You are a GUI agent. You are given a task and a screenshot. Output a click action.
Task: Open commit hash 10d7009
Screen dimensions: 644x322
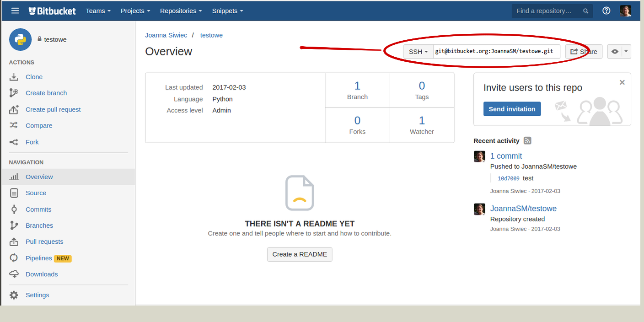pos(509,178)
